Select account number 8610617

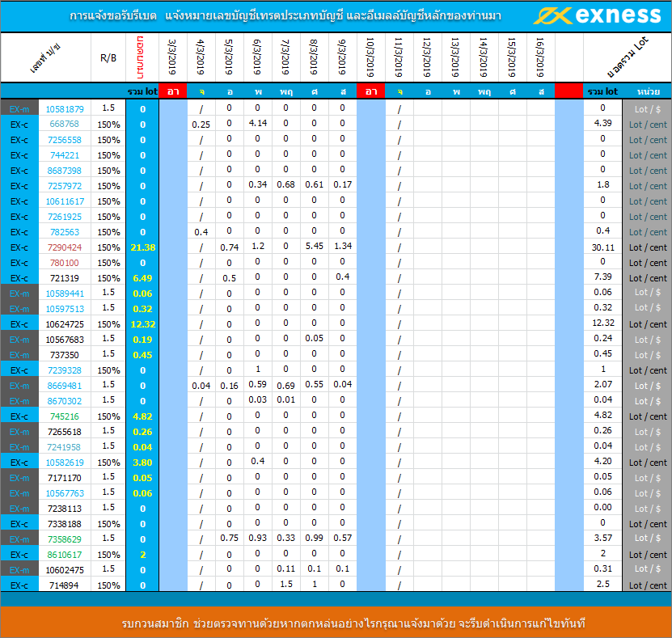pos(64,555)
